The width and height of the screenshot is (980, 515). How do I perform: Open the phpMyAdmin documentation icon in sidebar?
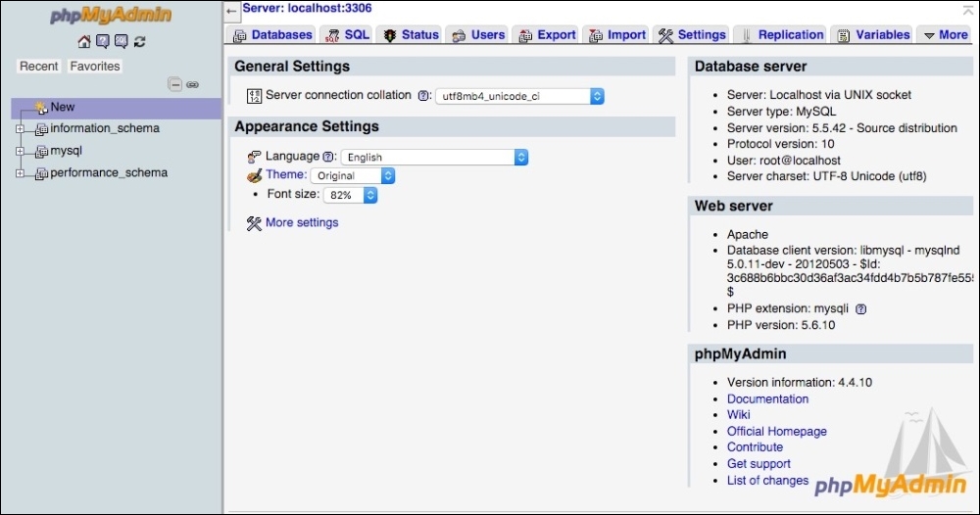pos(103,42)
